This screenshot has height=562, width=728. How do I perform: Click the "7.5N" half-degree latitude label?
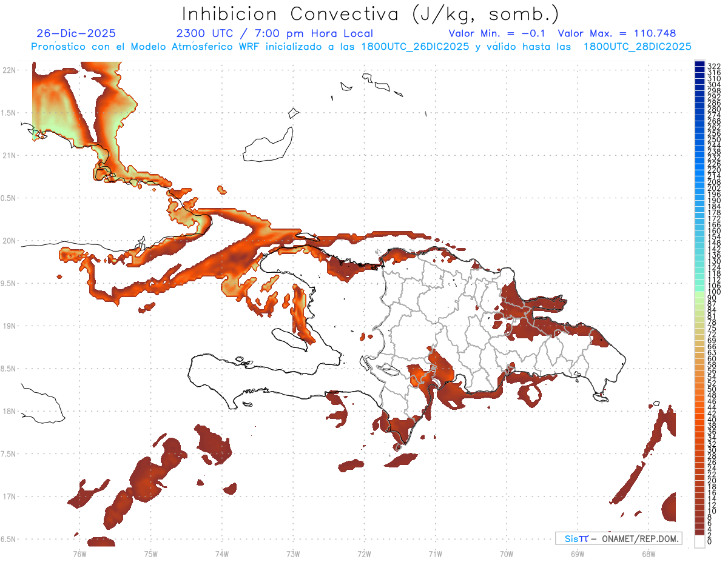coord(9,454)
